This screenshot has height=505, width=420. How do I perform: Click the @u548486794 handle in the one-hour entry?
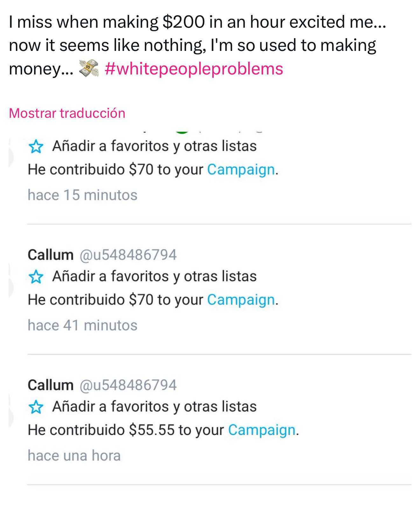point(128,385)
